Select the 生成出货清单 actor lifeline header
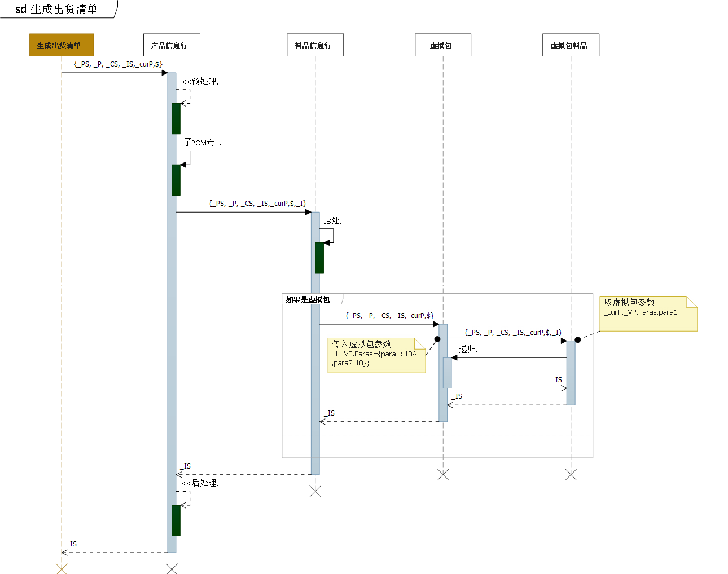 [x=61, y=45]
